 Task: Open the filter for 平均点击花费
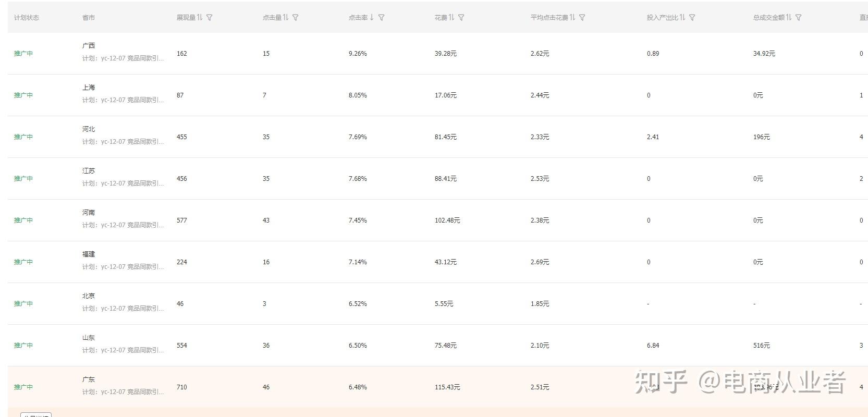(582, 18)
